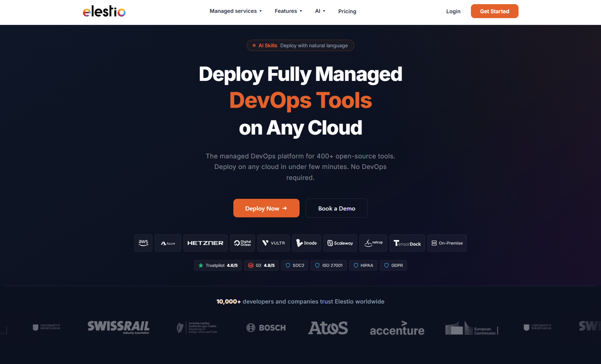This screenshot has width=601, height=364.
Task: Click the Deploy Now button
Action: (266, 208)
